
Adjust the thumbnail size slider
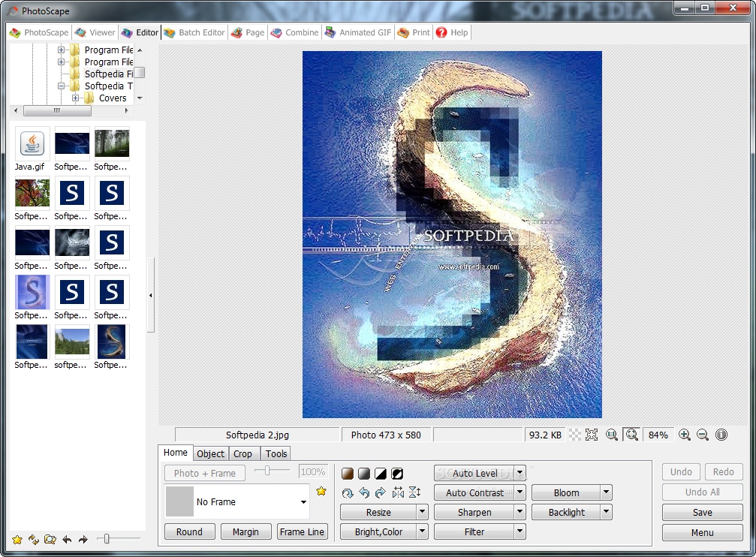point(107,539)
